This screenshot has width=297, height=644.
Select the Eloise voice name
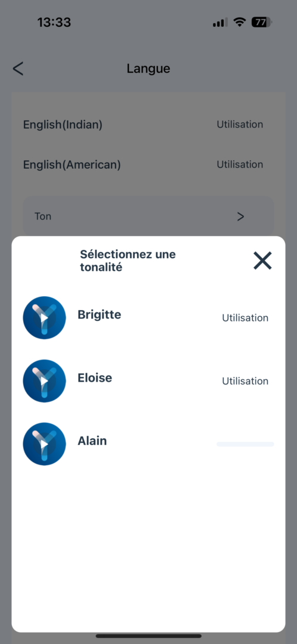[95, 378]
